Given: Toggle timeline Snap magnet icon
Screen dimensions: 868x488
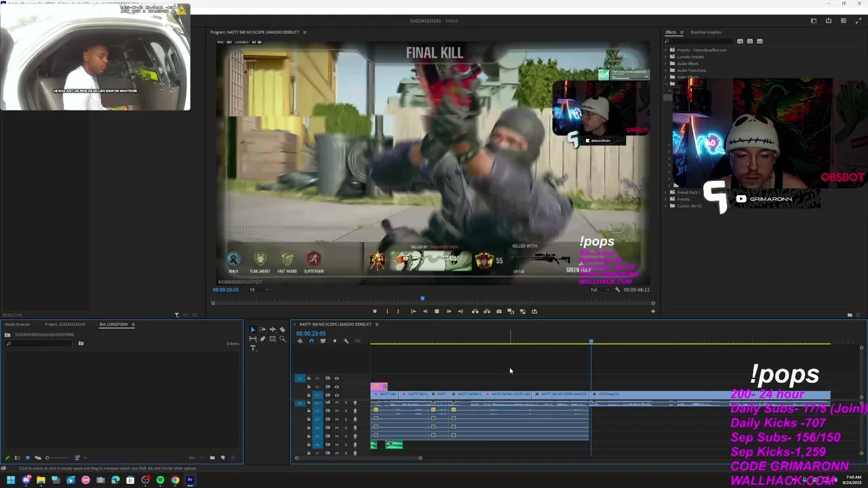Looking at the screenshot, I should [311, 341].
